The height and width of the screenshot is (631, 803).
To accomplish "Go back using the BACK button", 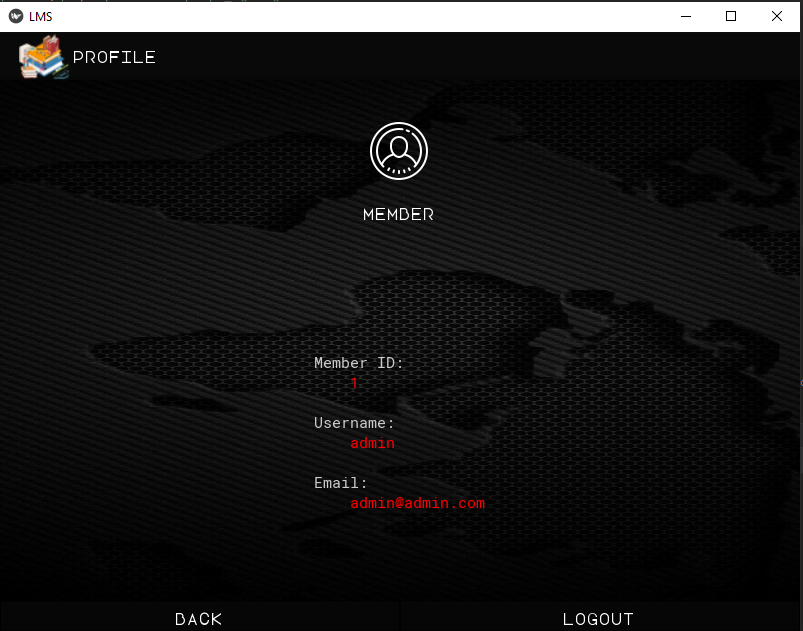I will click(199, 619).
